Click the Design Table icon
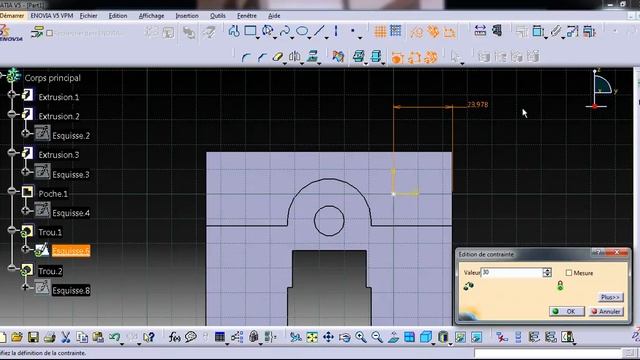 (220, 337)
